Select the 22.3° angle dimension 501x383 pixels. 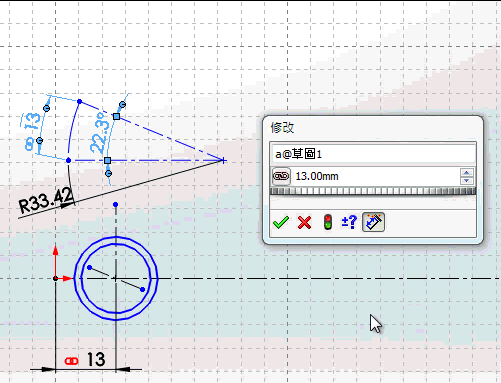100,133
